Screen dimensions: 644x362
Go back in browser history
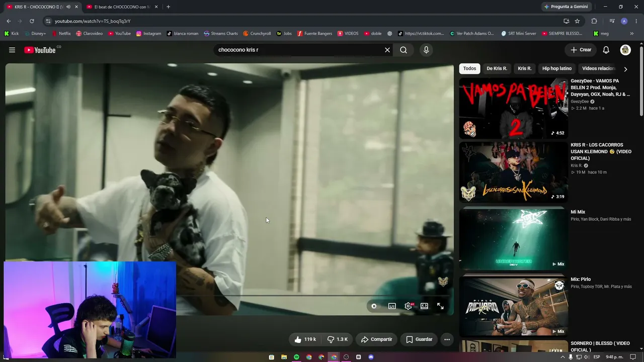pyautogui.click(x=9, y=21)
